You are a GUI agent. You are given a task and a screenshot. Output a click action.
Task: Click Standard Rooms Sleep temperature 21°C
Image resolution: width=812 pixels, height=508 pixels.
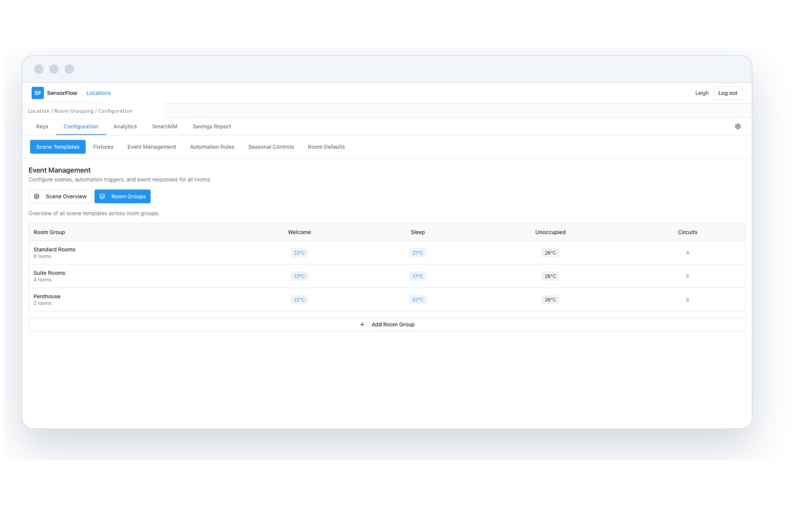coord(418,253)
